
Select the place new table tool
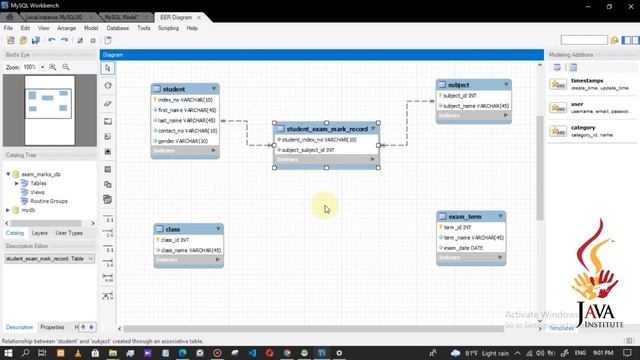click(108, 169)
